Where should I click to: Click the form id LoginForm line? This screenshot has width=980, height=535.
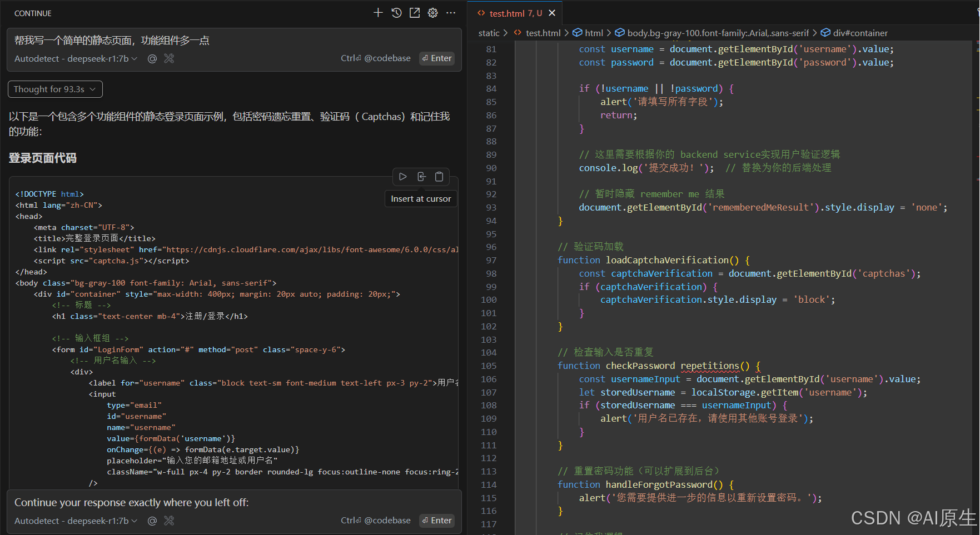pyautogui.click(x=198, y=349)
